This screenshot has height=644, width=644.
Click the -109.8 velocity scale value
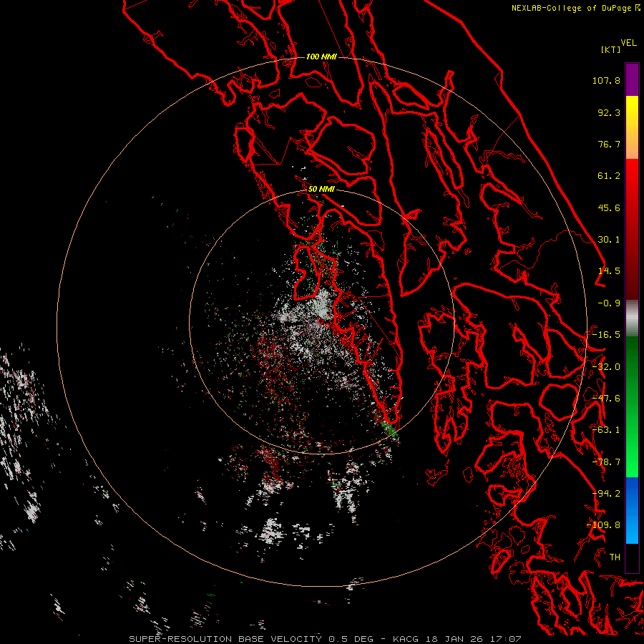[x=603, y=525]
